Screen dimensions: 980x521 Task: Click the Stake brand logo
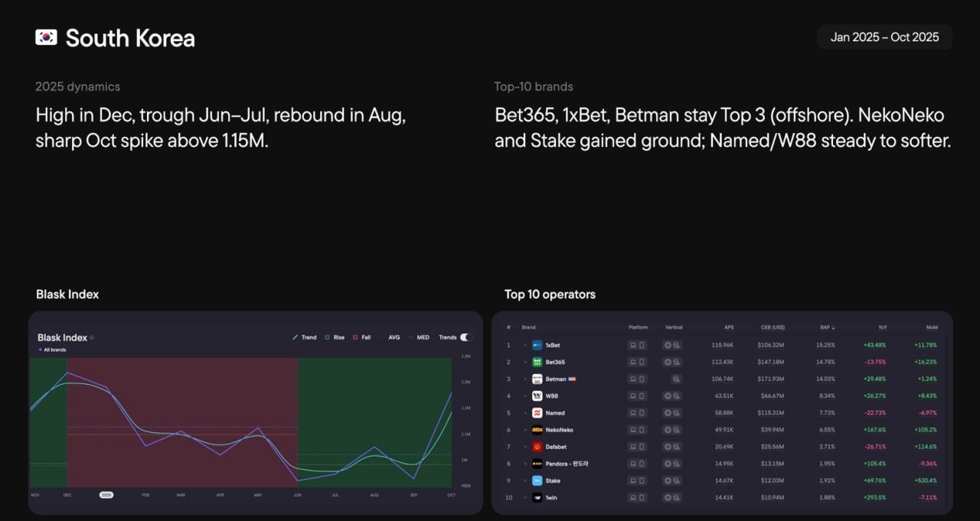tap(537, 480)
